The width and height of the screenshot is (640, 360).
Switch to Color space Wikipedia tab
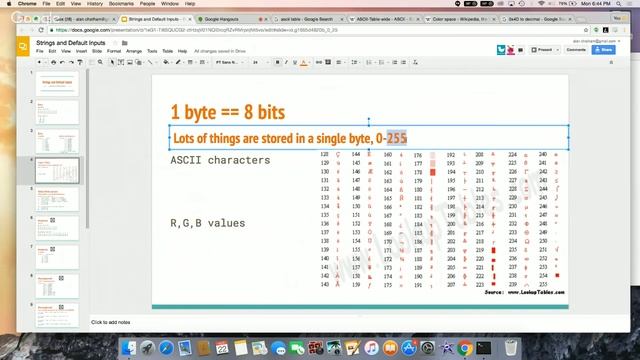coord(460,19)
